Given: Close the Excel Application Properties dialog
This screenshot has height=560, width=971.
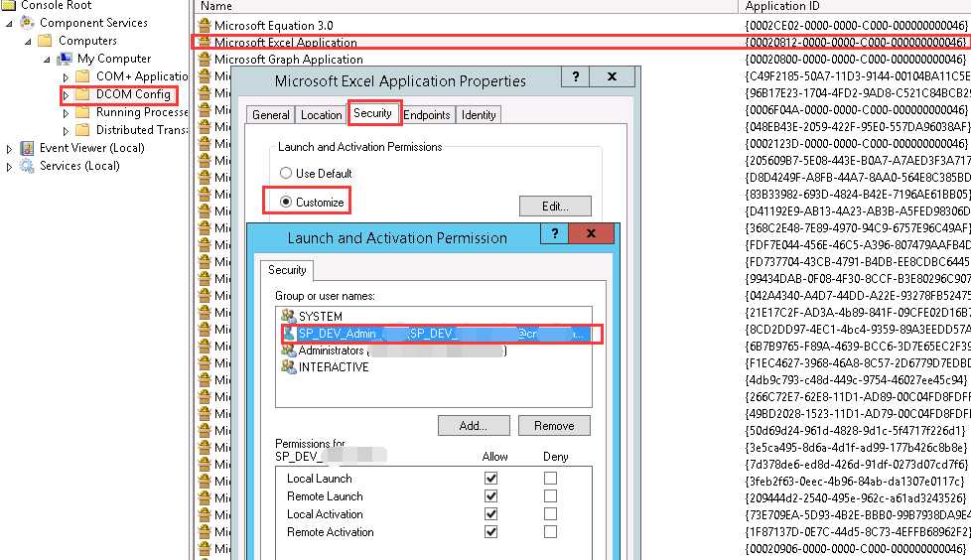Looking at the screenshot, I should (x=613, y=76).
